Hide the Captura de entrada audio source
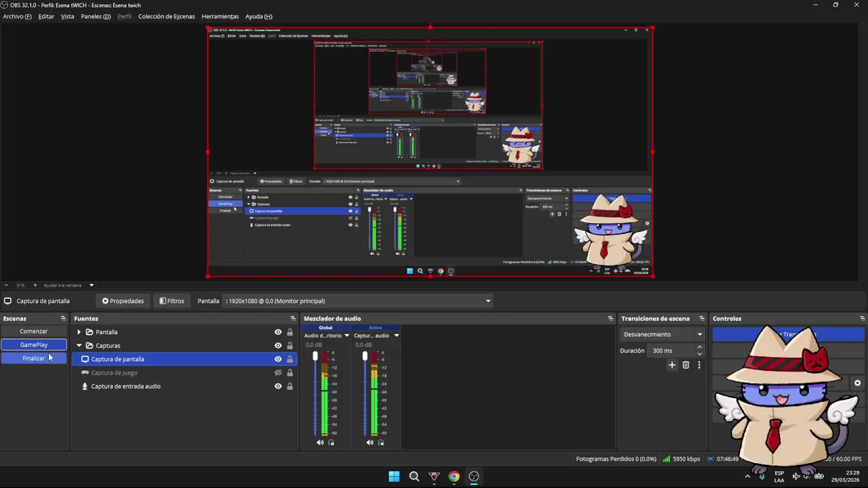This screenshot has width=868, height=488. coord(278,386)
